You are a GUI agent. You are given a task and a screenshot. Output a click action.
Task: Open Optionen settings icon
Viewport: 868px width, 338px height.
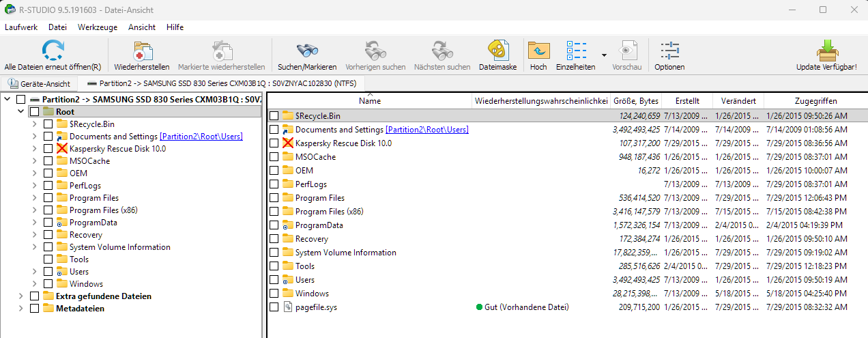(669, 51)
